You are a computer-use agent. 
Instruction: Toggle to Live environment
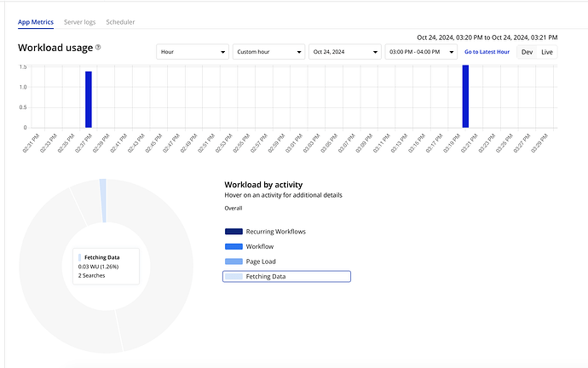coord(547,52)
